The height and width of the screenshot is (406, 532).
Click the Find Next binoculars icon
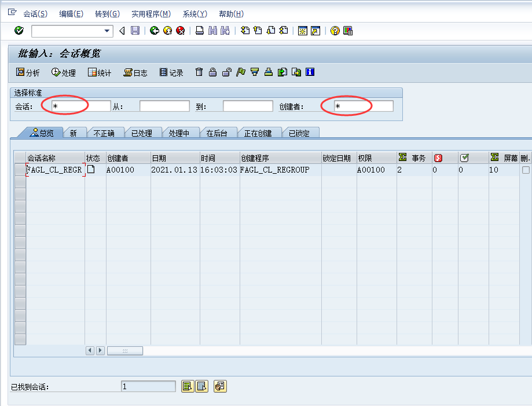225,31
